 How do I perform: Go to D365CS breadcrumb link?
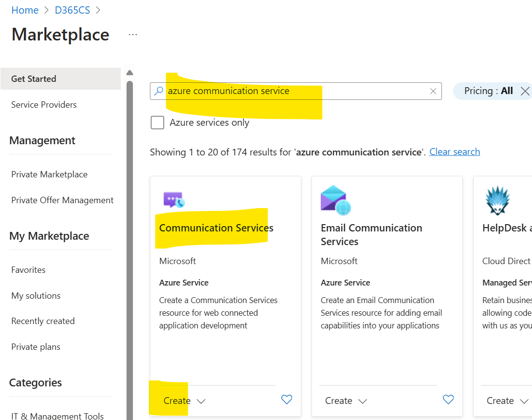[x=72, y=10]
